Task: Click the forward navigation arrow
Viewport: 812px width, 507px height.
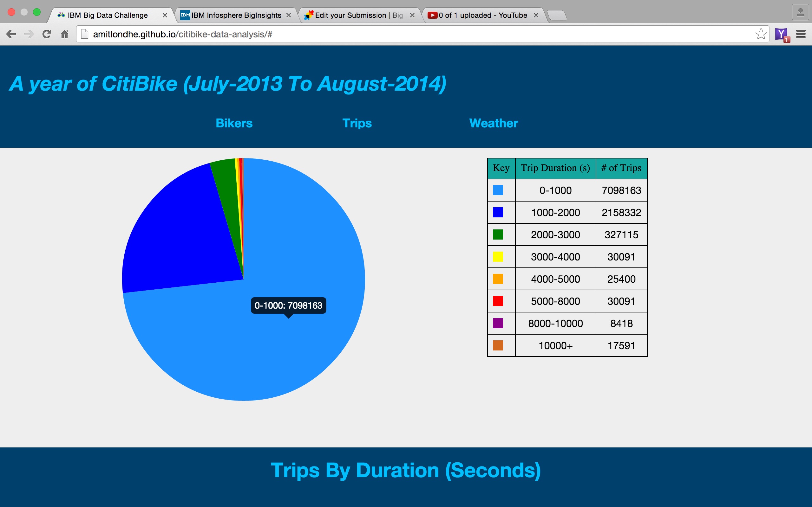Action: pyautogui.click(x=29, y=34)
